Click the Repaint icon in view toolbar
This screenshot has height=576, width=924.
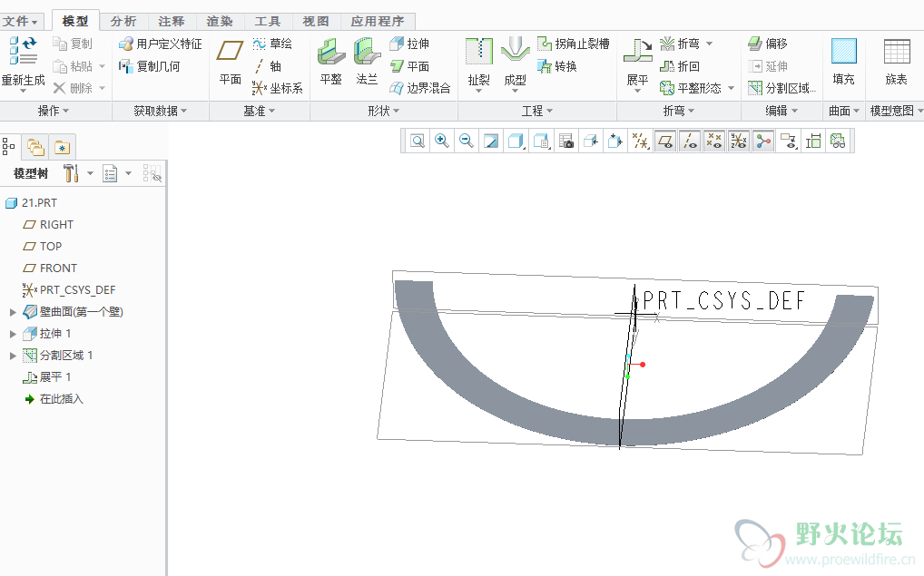(490, 142)
